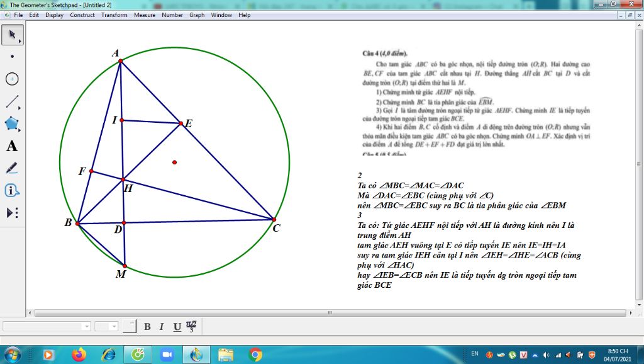
Task: Toggle bold text formatting
Action: click(147, 327)
